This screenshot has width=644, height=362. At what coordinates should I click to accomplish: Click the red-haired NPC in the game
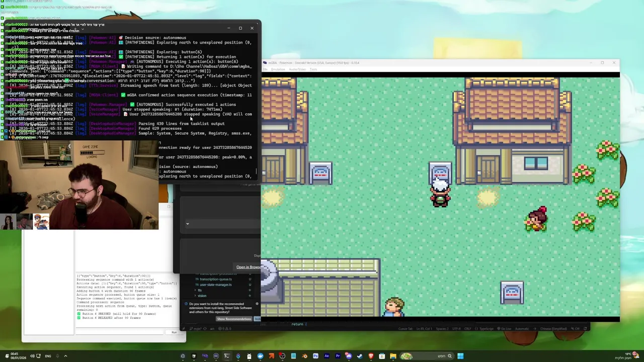536,219
